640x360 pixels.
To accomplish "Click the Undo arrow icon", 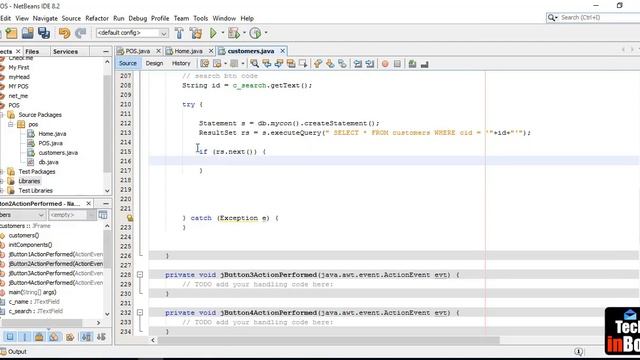I will pos(64,33).
